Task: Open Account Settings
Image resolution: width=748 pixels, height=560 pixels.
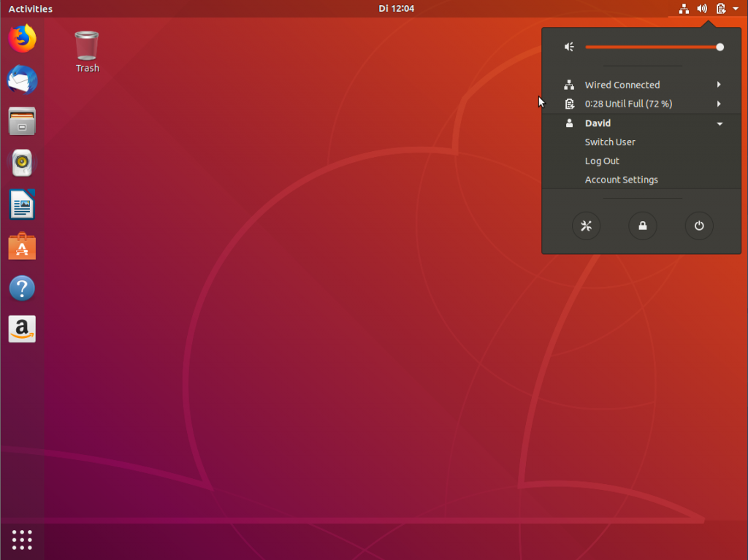Action: 641,180
